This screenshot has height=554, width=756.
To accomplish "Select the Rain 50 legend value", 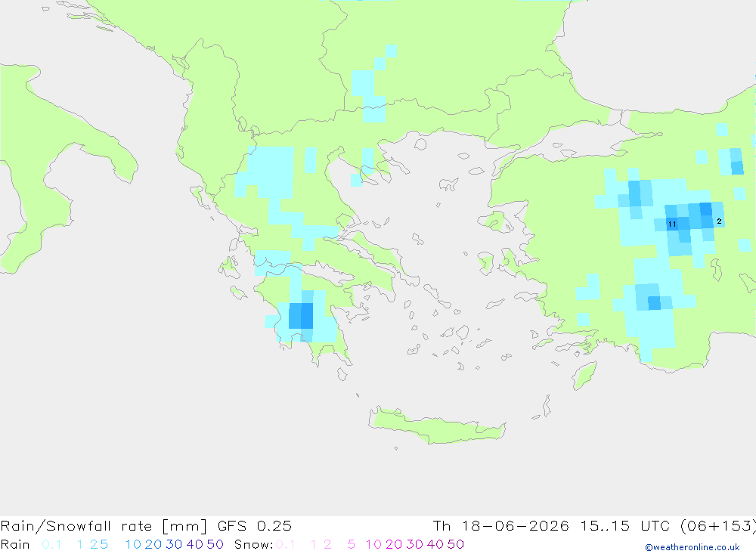I will [x=215, y=544].
